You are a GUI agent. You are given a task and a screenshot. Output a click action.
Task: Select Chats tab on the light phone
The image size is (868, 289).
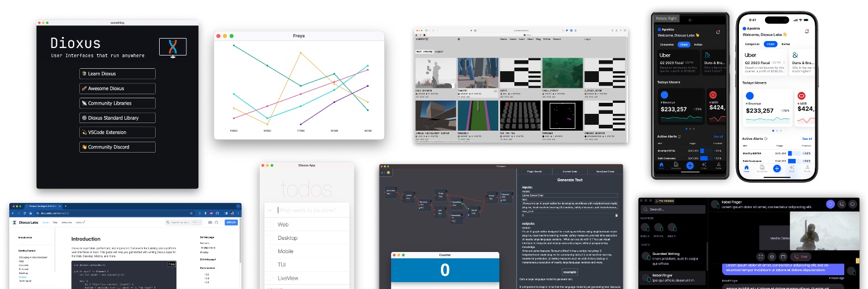click(x=770, y=44)
